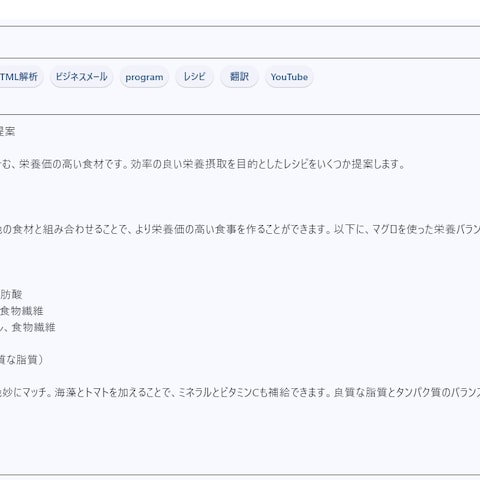Select the line mentioning 海藻とトマトを加える
This screenshot has width=480, height=480.
click(240, 392)
